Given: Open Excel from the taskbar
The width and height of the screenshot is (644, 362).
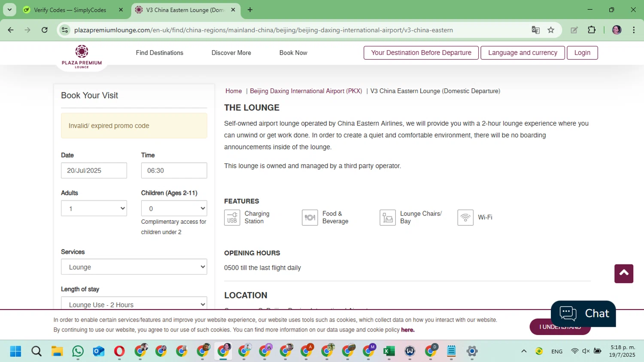Looking at the screenshot, I should [389, 351].
